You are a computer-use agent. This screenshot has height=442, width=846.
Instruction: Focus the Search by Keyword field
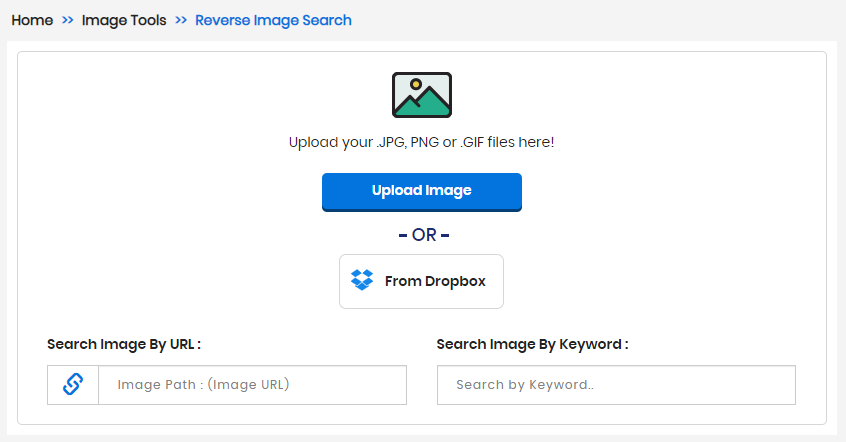pos(616,385)
